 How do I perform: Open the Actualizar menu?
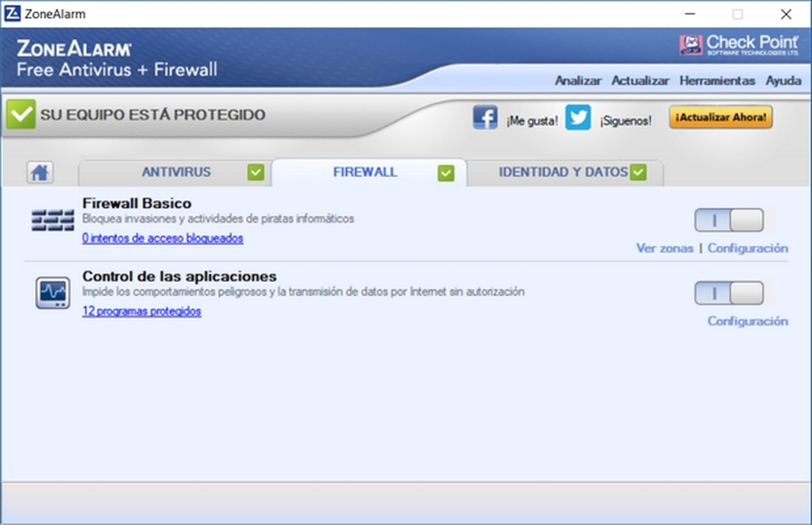coord(640,81)
